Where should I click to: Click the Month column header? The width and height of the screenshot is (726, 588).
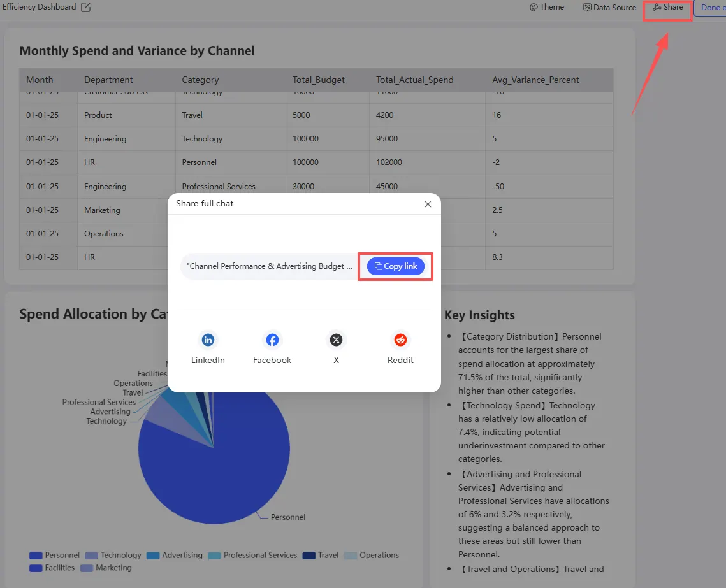40,80
